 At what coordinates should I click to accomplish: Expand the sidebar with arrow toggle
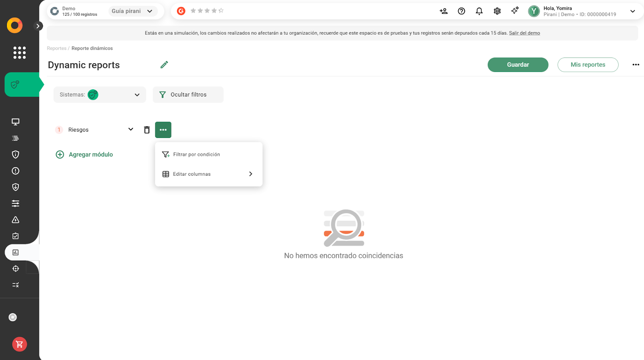point(38,26)
